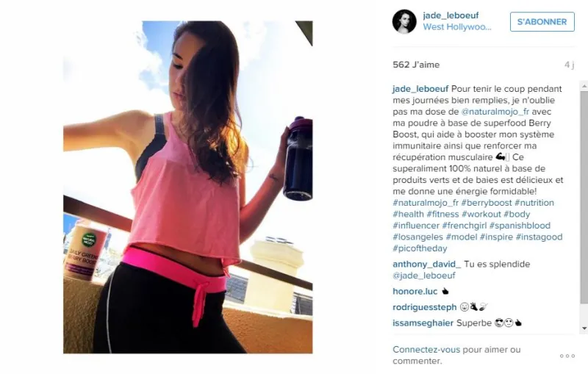Open the jade_leboeuf username in header

[x=451, y=15]
